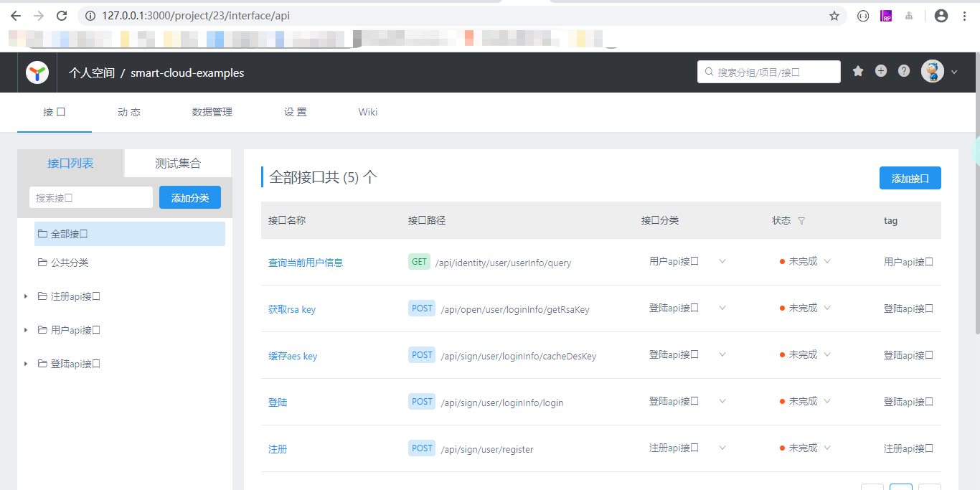Select 公共分类 in the sidebar list
The height and width of the screenshot is (490, 980).
pos(130,263)
